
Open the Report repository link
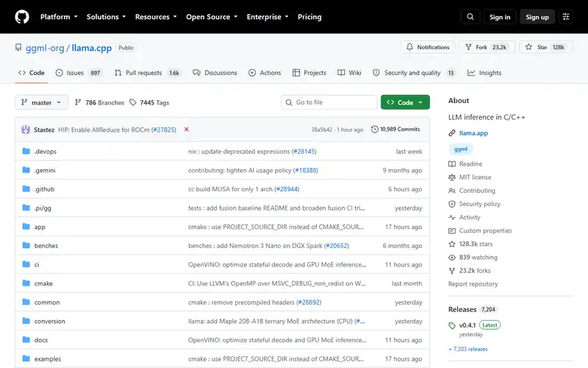click(473, 284)
